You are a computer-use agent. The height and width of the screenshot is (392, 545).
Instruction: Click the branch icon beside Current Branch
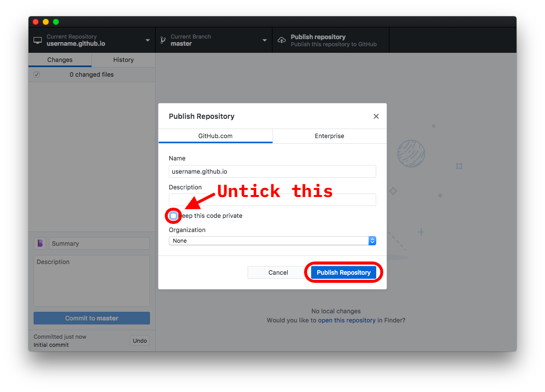[163, 40]
